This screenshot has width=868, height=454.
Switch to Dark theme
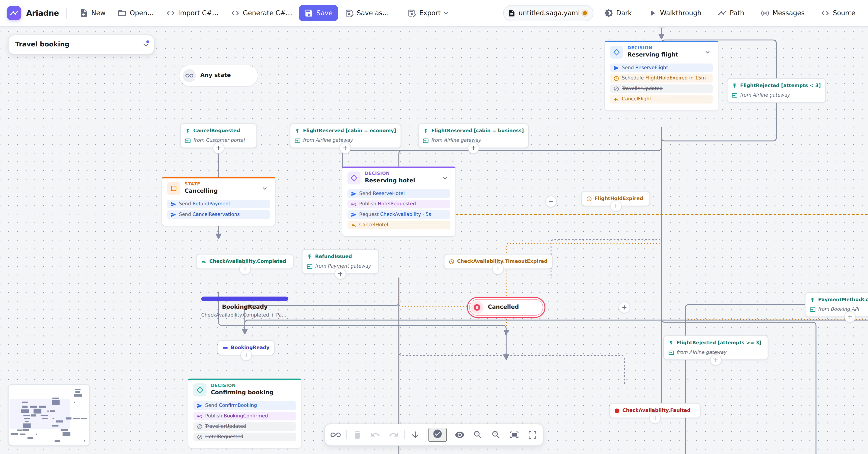[618, 13]
